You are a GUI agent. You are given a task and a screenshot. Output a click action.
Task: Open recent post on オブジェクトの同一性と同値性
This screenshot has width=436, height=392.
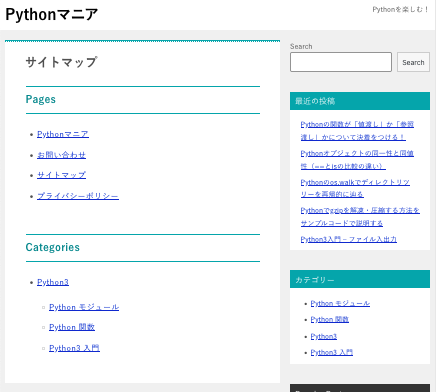(x=357, y=159)
